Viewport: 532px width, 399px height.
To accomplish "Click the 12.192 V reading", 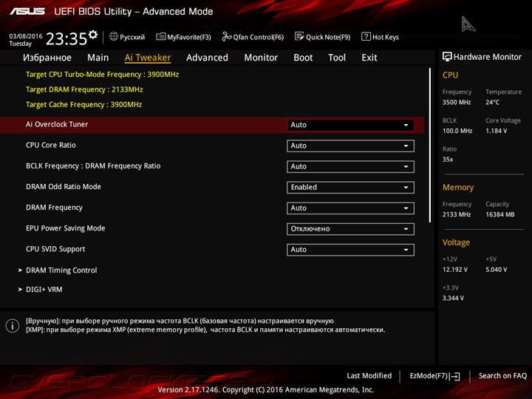I will coord(455,270).
